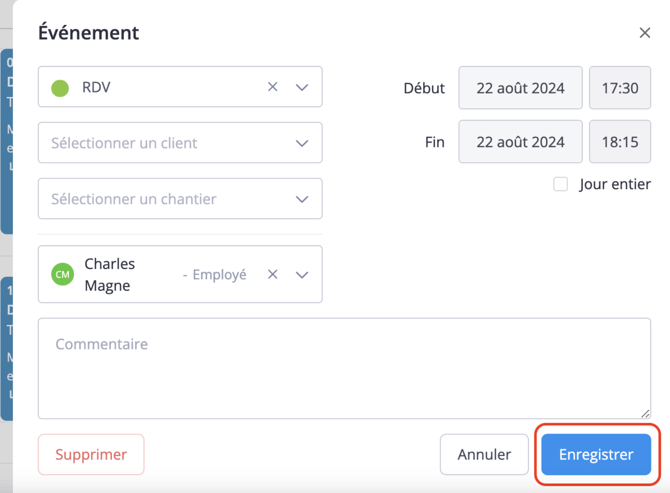Save the event with Enregistrer

click(x=596, y=455)
